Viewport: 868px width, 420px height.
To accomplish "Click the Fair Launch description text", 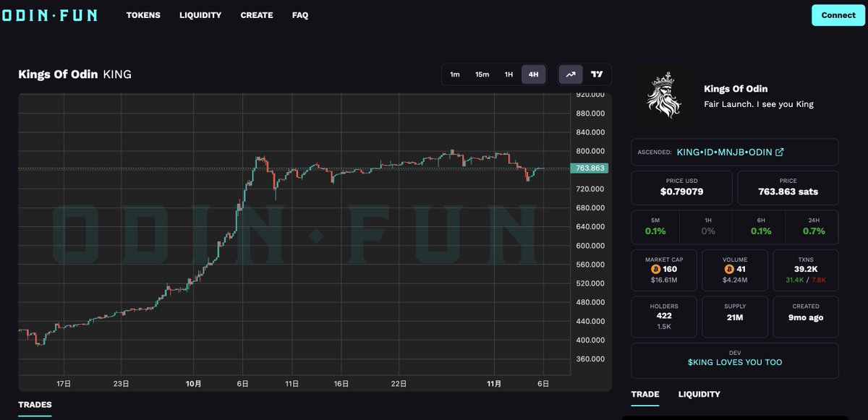I will (x=759, y=104).
